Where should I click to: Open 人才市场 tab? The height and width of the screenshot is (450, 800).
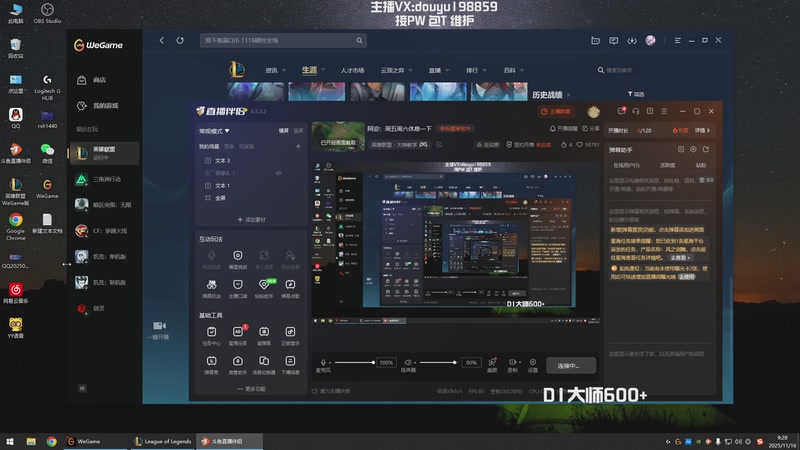352,70
